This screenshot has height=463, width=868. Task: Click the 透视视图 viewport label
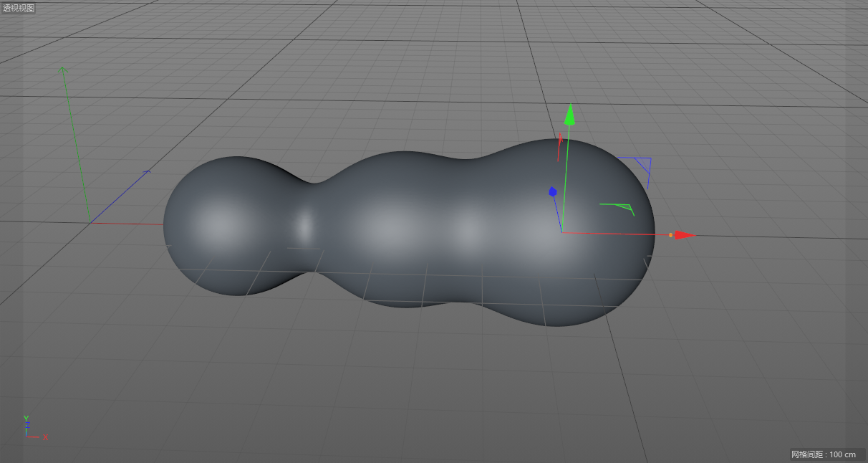tap(18, 8)
